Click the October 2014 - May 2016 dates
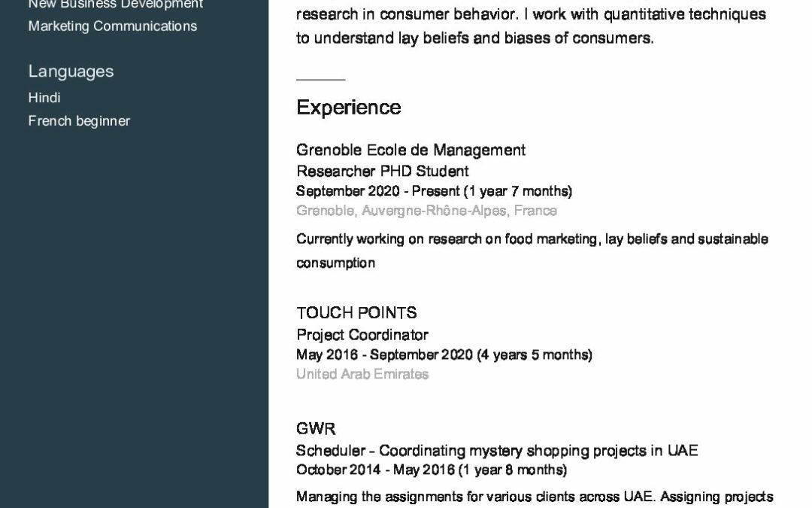Screen dimensions: 812x508 (x=432, y=470)
